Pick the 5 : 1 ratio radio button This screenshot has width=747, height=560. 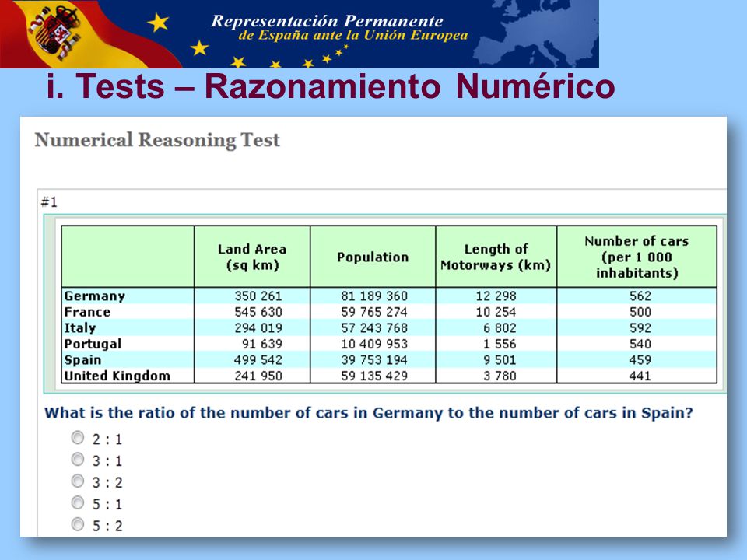click(78, 502)
